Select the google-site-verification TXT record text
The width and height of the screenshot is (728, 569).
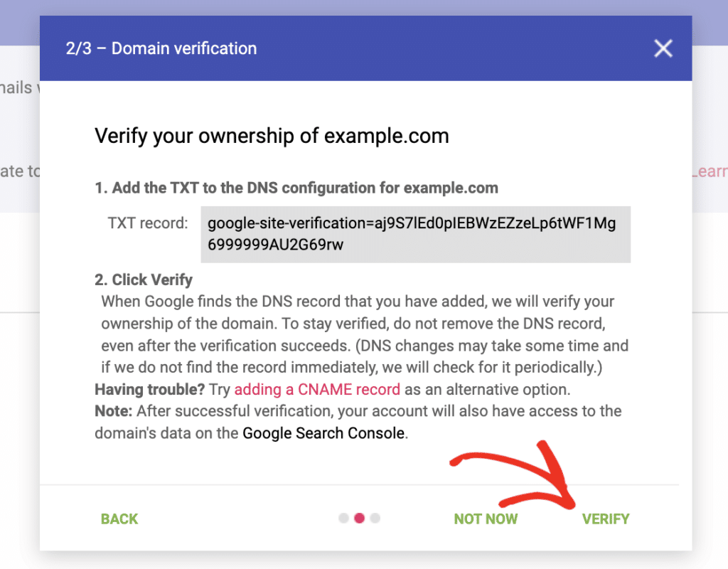(415, 235)
